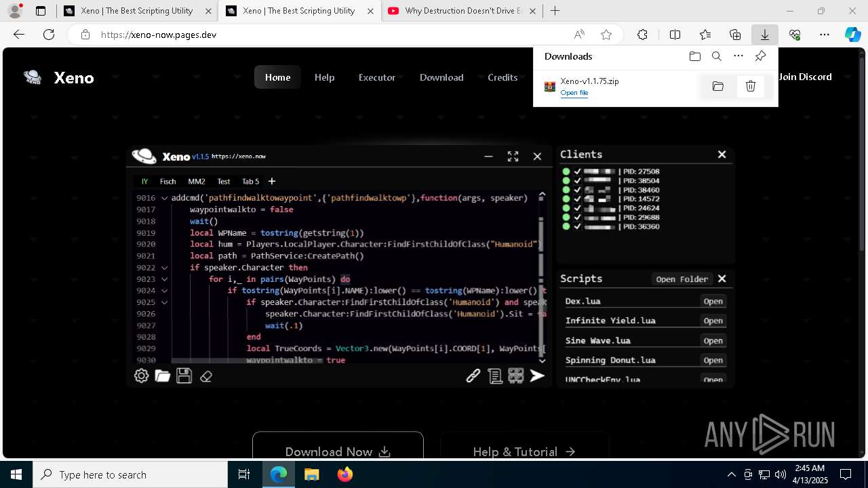Click Open Folder in Scripts panel
868x488 pixels.
(x=682, y=279)
